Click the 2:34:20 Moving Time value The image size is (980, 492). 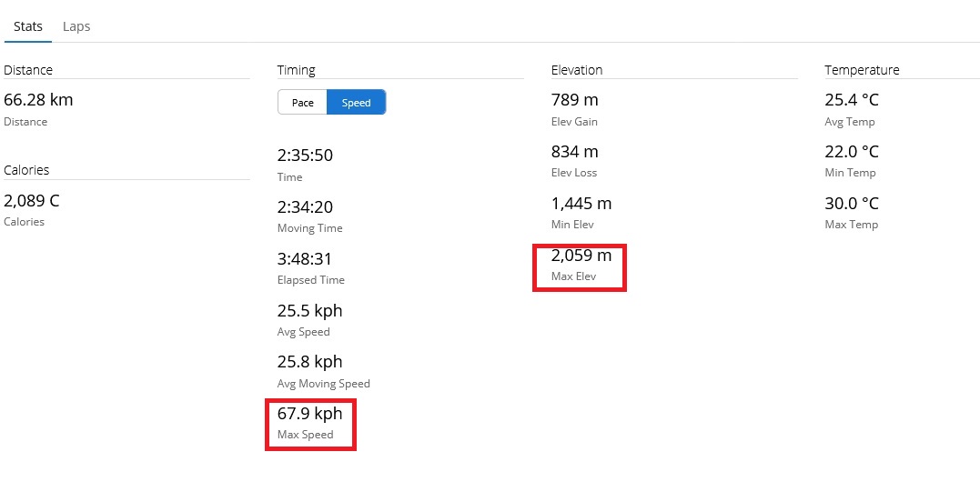[x=305, y=207]
